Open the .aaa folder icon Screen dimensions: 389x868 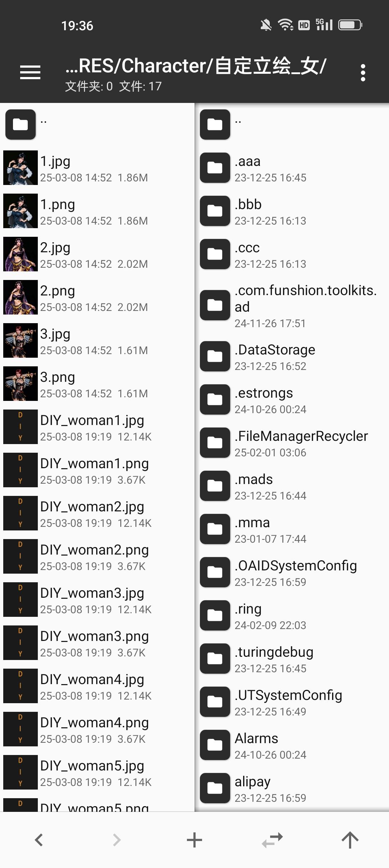tap(215, 168)
